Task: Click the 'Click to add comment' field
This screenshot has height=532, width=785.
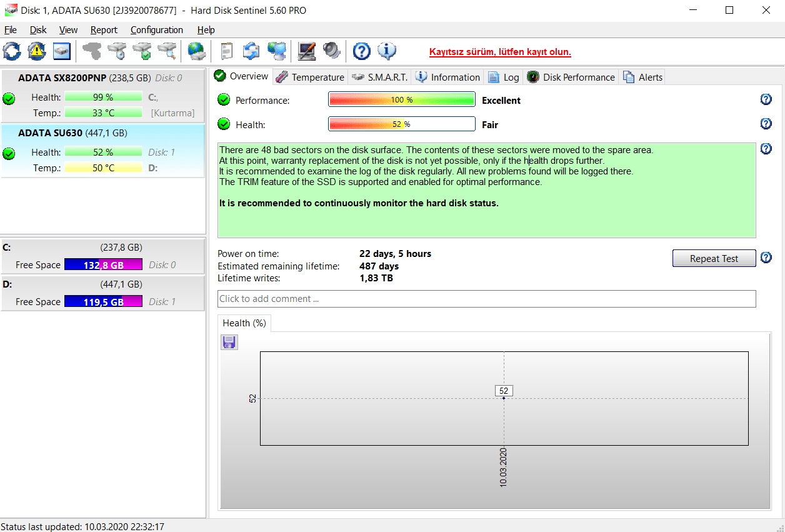Action: point(487,299)
